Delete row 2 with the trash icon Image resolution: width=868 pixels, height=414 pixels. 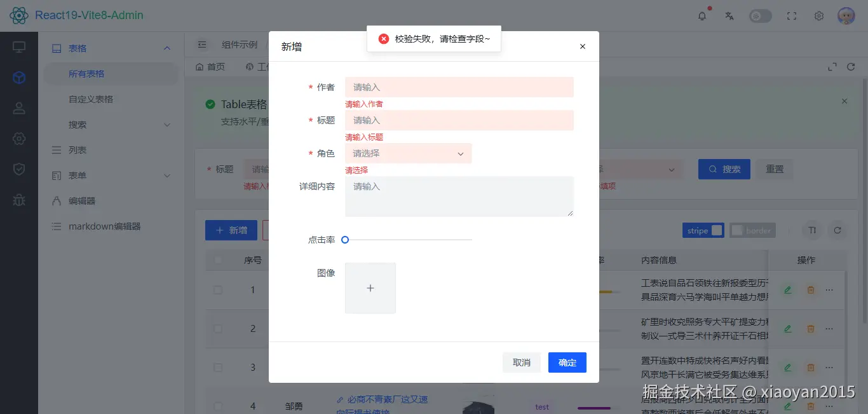coord(811,329)
